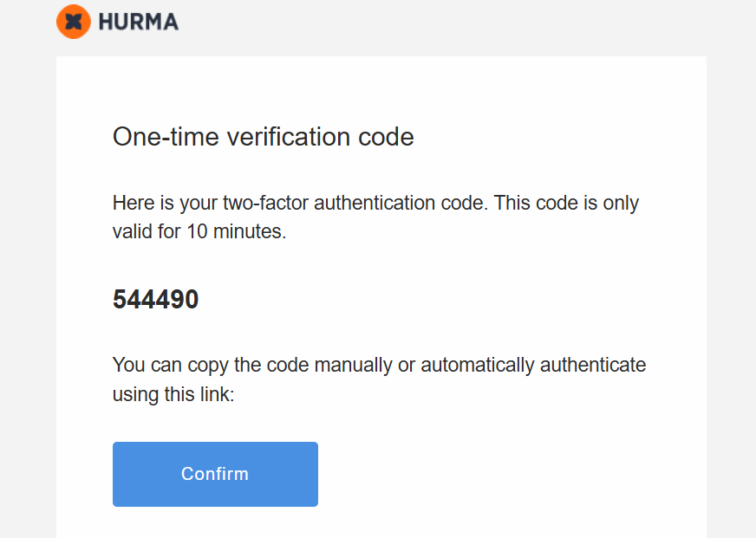Screen dimensions: 756x538
Task: Click the word 'link:' before the button
Action: 214,394
